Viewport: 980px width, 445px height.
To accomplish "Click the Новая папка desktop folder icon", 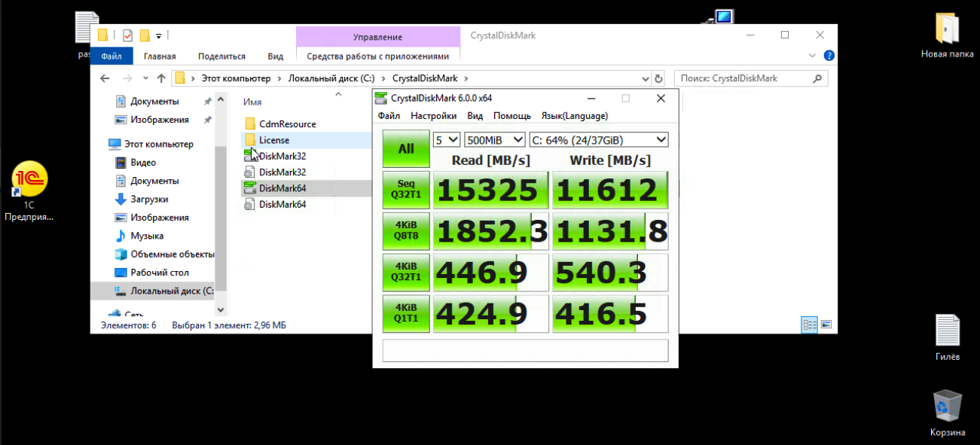I will [947, 29].
